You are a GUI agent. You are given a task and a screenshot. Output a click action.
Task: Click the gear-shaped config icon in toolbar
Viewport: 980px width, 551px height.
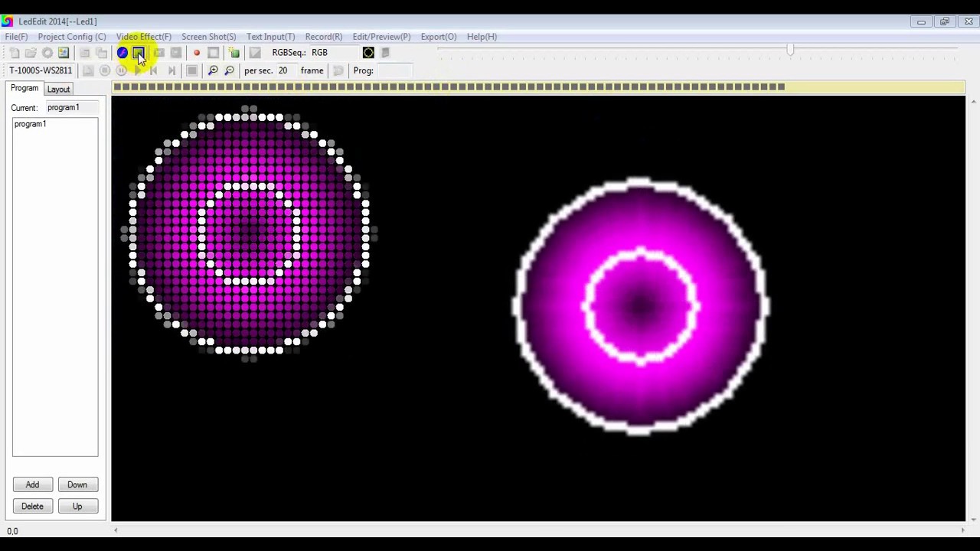[x=47, y=53]
